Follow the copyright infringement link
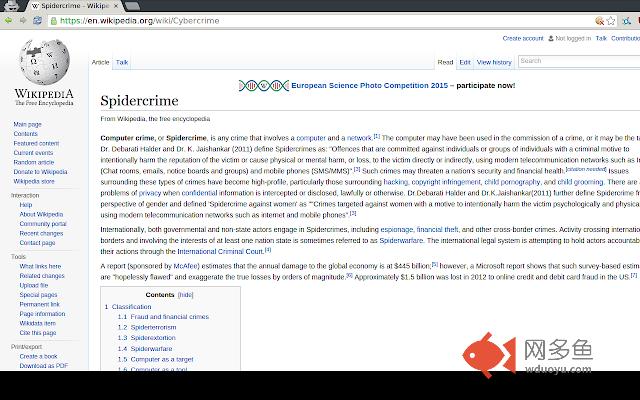 point(446,182)
